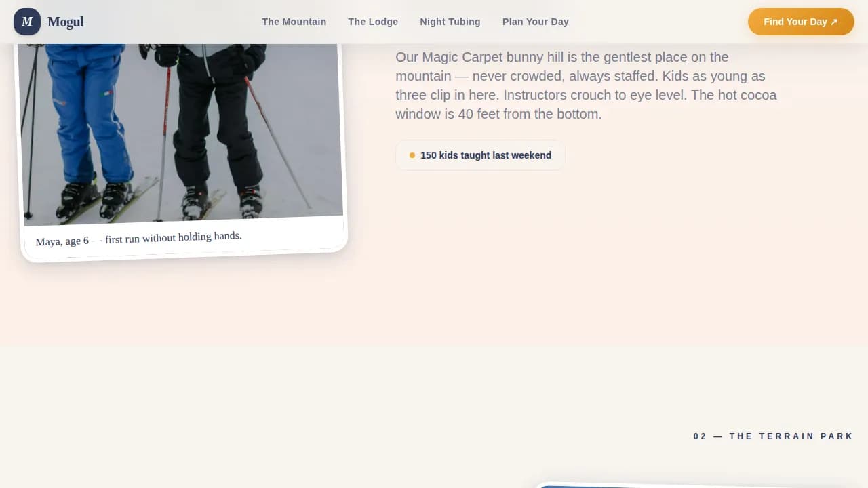Click the "02 — The Terrain Park" section label
This screenshot has width=868, height=488.
[x=772, y=436]
